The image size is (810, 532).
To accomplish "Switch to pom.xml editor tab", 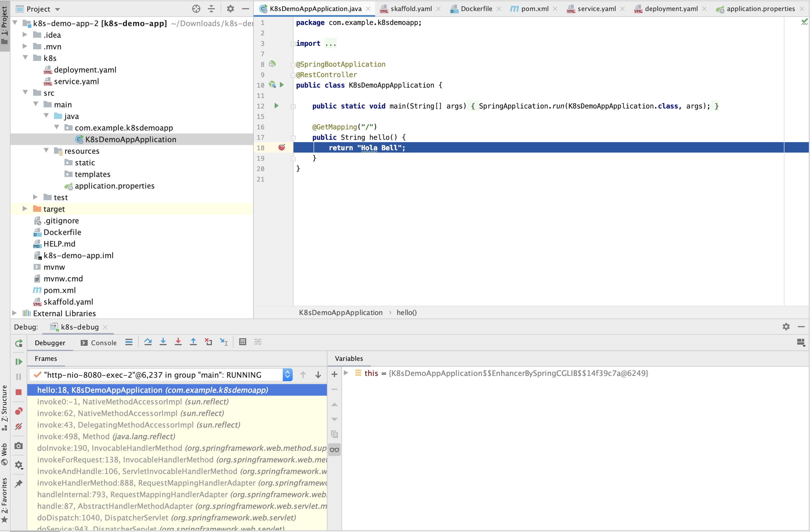I will point(534,9).
